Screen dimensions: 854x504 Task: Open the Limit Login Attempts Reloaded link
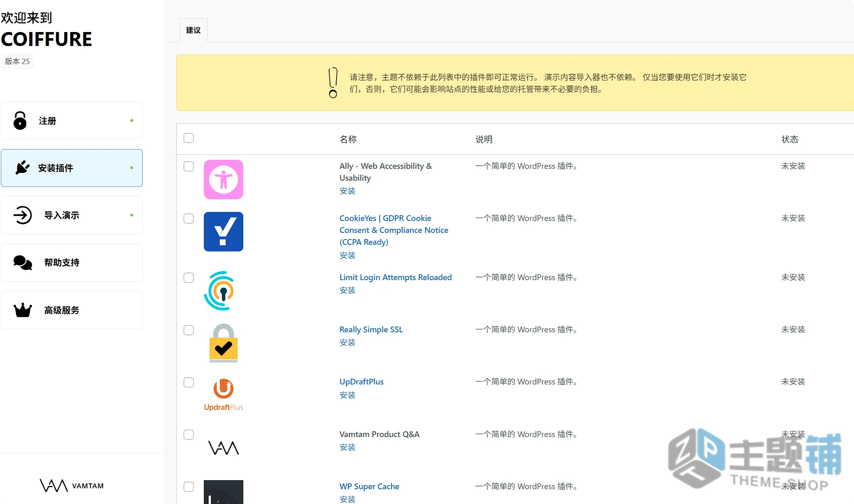click(x=395, y=277)
